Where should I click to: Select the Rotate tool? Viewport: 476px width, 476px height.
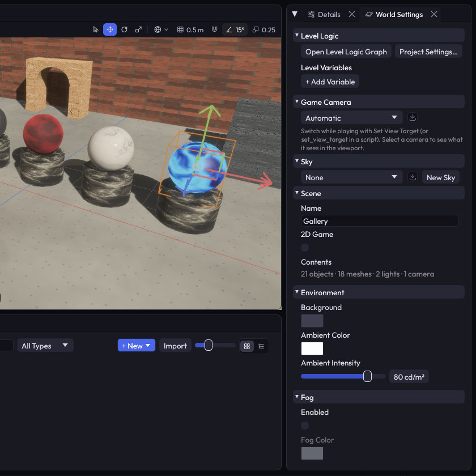(x=124, y=29)
